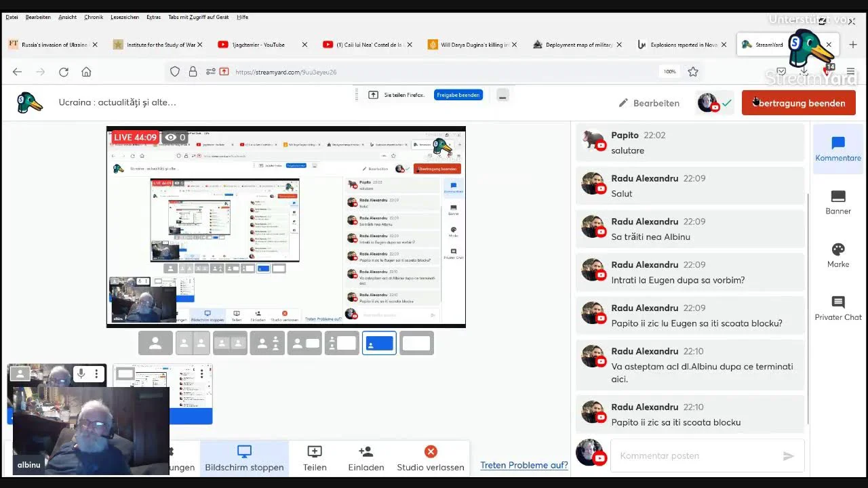Open the Ansicht menu
This screenshot has height=488, width=868.
[x=68, y=17]
